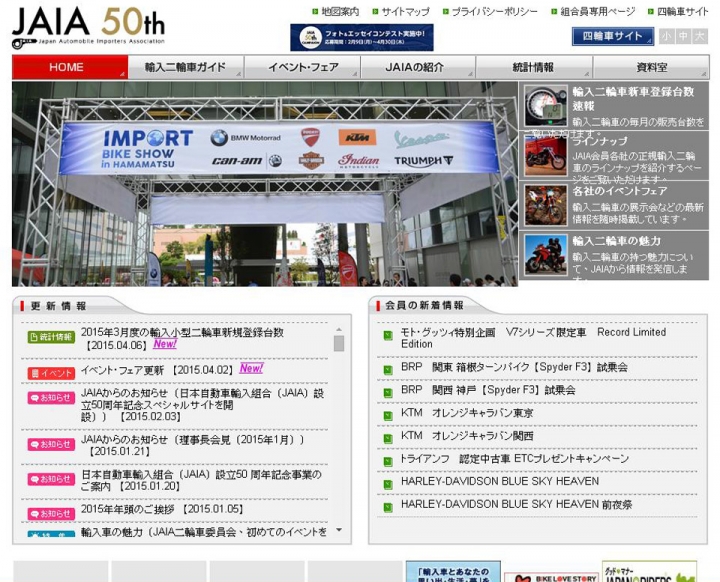Click the blue 四輪車サイト button
The width and height of the screenshot is (720, 582).
click(x=613, y=36)
